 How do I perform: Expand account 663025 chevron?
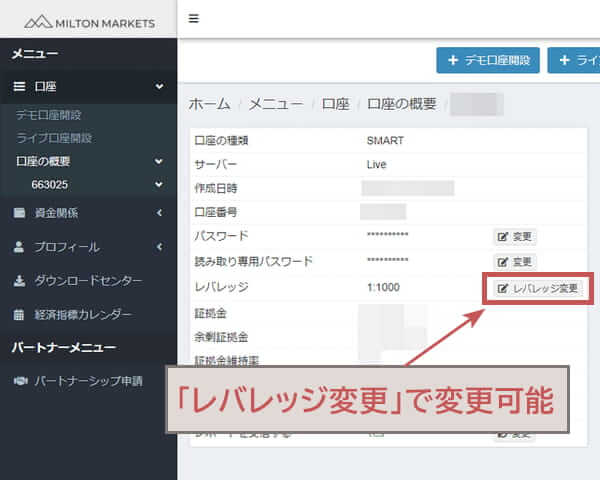pos(159,184)
